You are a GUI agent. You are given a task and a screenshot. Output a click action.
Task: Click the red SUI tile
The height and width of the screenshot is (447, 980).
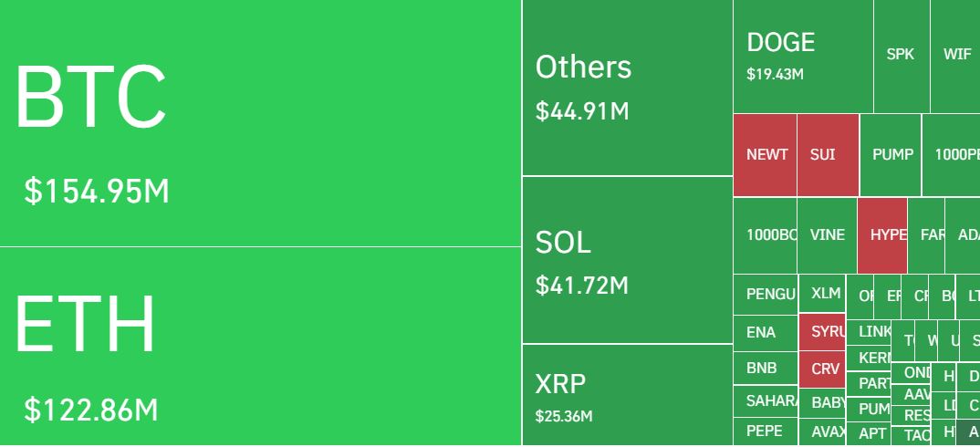pos(828,155)
